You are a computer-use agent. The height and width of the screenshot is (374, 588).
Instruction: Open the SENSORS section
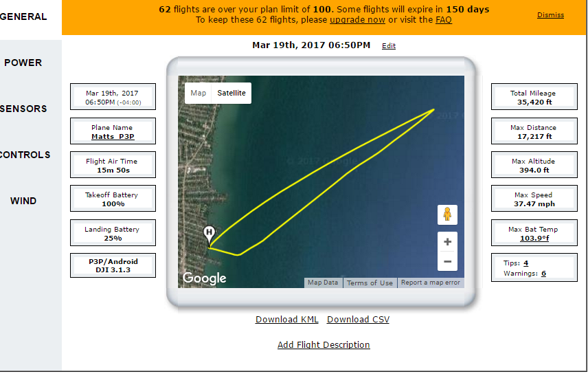pyautogui.click(x=23, y=109)
